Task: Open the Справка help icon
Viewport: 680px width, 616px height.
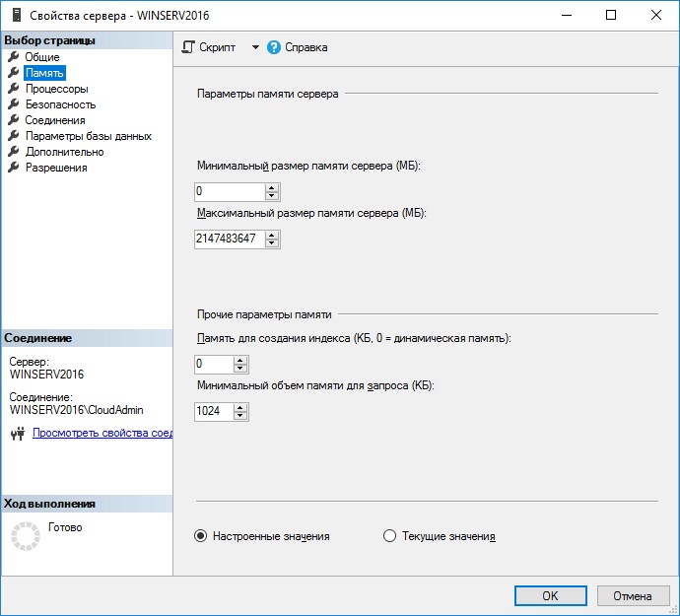Action: pyautogui.click(x=274, y=47)
